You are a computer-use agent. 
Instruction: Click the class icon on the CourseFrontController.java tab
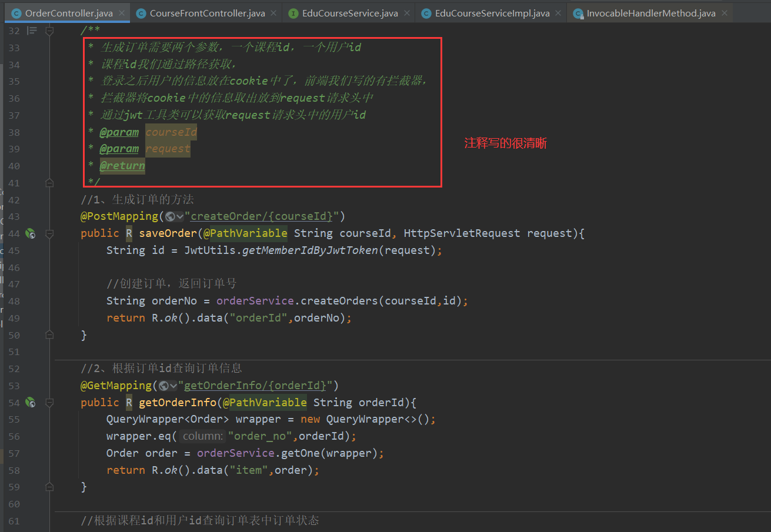point(141,13)
